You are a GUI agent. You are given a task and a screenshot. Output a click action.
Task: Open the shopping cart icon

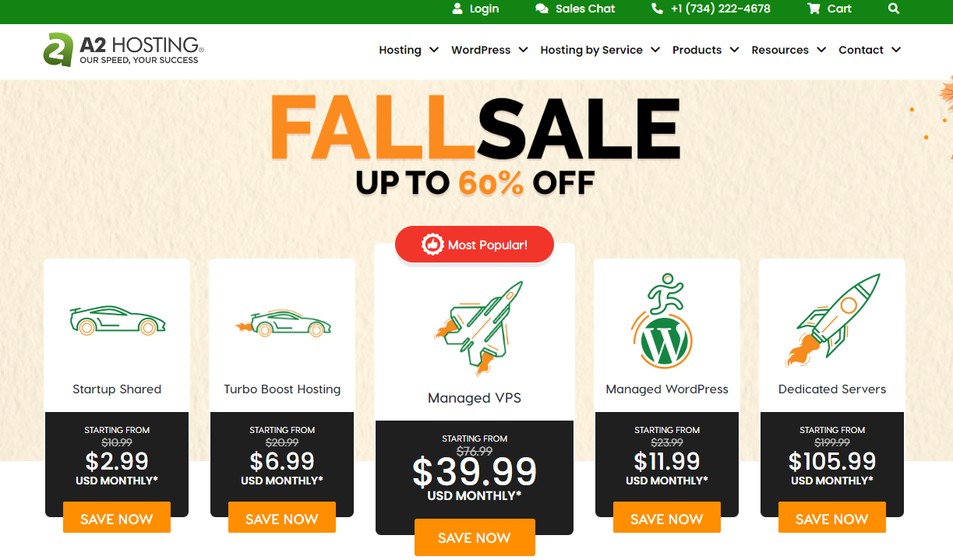click(814, 9)
